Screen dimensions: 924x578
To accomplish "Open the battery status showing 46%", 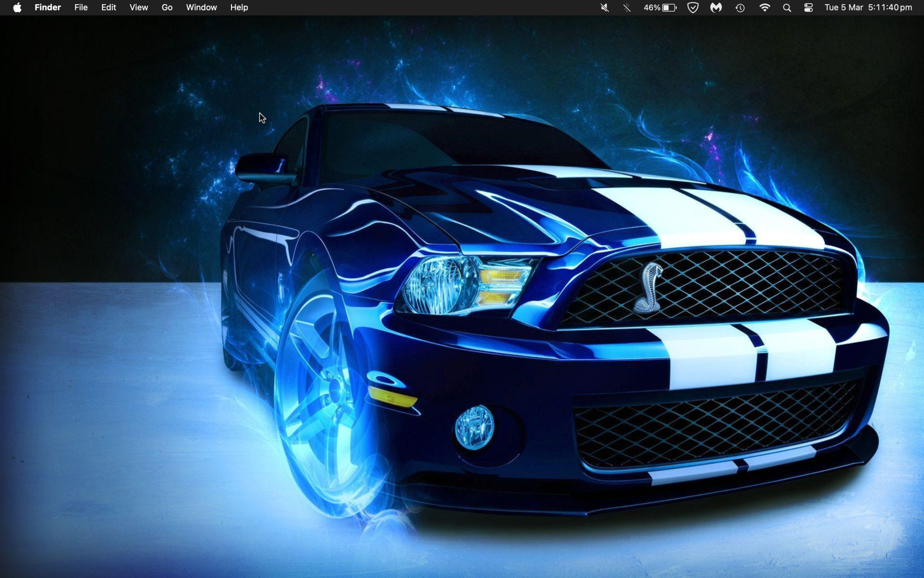I will click(660, 7).
